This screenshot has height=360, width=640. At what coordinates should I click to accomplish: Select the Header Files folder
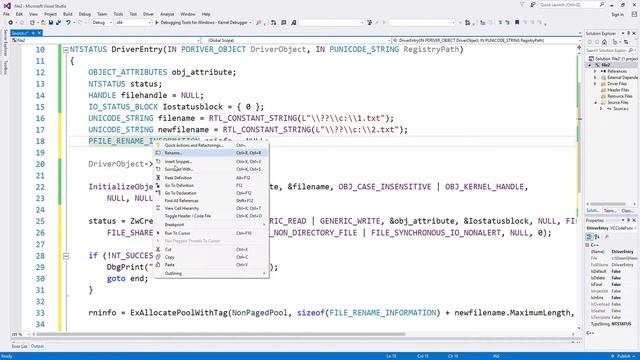point(618,90)
